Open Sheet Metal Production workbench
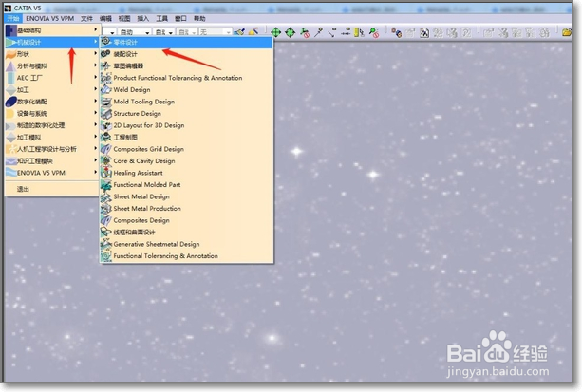This screenshot has width=582, height=392. point(187,209)
